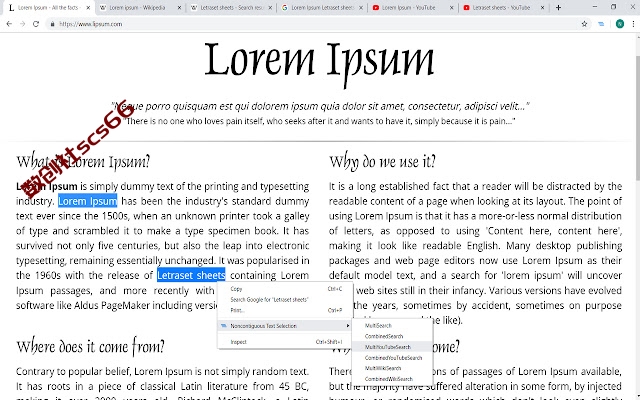Click the highlighted "Lorem Ipsum" text selection

(x=87, y=201)
